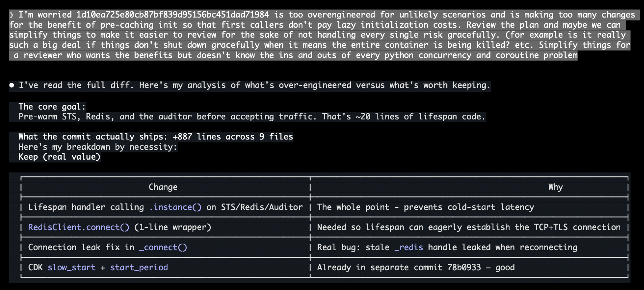Click the "Keep (real value)" heading

click(59, 157)
